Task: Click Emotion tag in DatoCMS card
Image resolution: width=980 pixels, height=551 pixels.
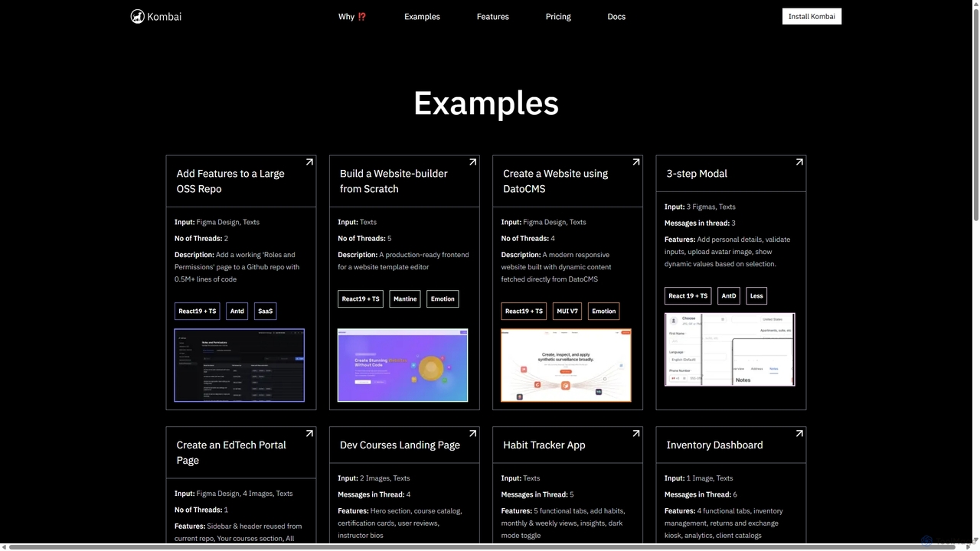Action: [603, 311]
